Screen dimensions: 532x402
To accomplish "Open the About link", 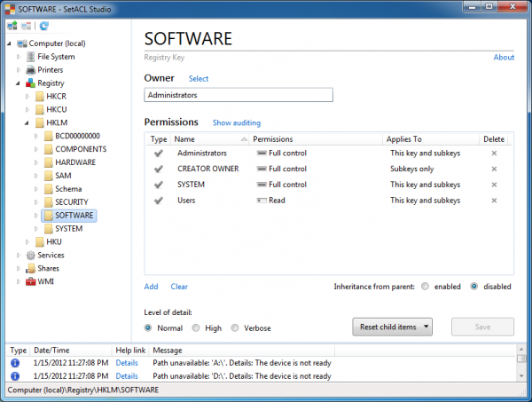I will [x=504, y=58].
